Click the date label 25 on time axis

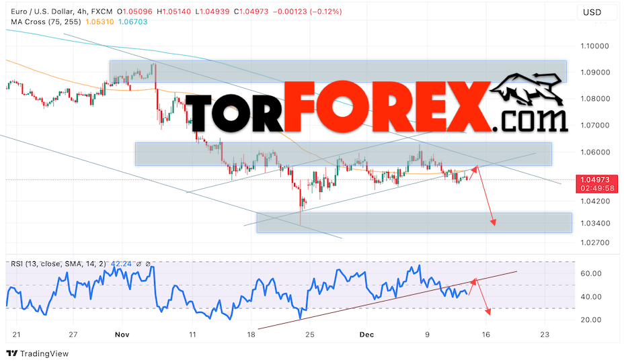(x=310, y=334)
